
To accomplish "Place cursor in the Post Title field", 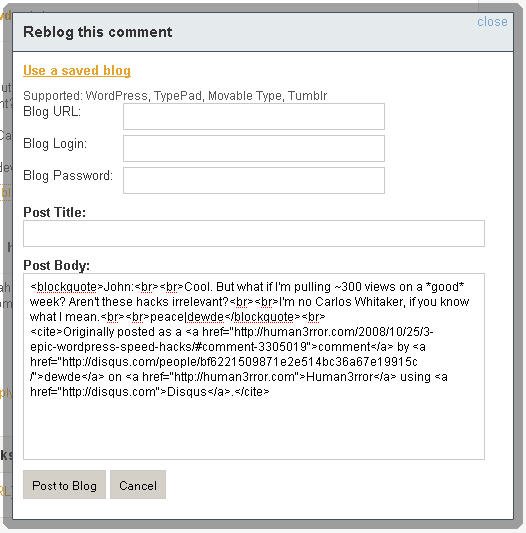I will click(x=254, y=234).
